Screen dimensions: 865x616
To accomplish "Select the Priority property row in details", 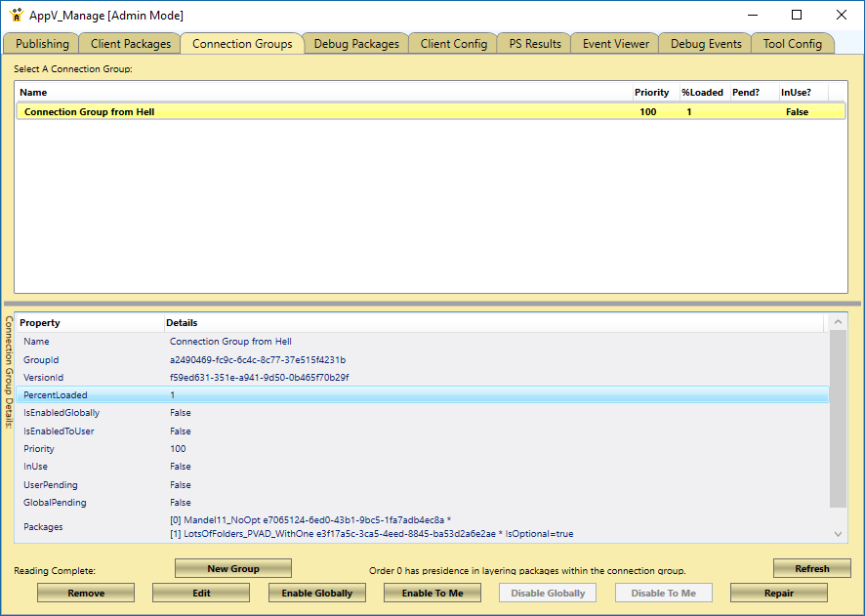I will (x=423, y=448).
